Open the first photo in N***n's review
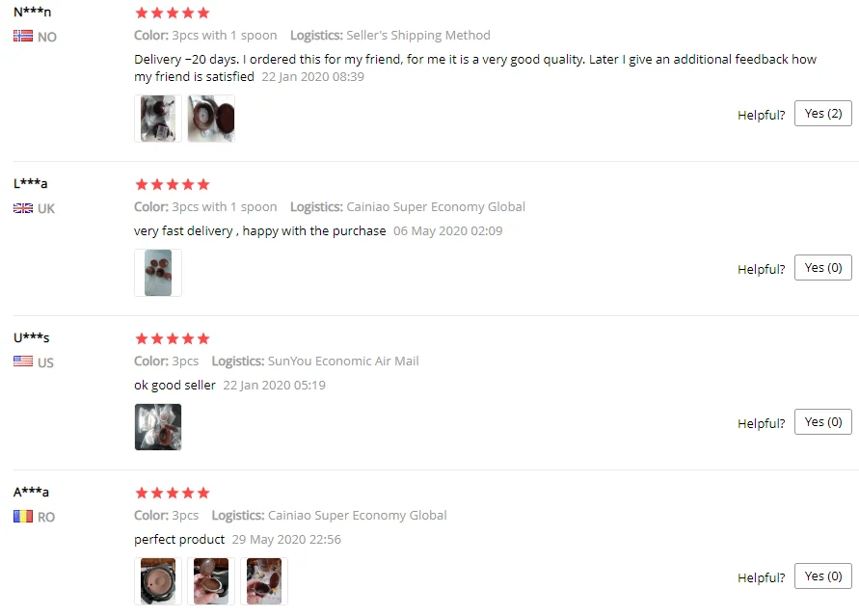 point(158,119)
